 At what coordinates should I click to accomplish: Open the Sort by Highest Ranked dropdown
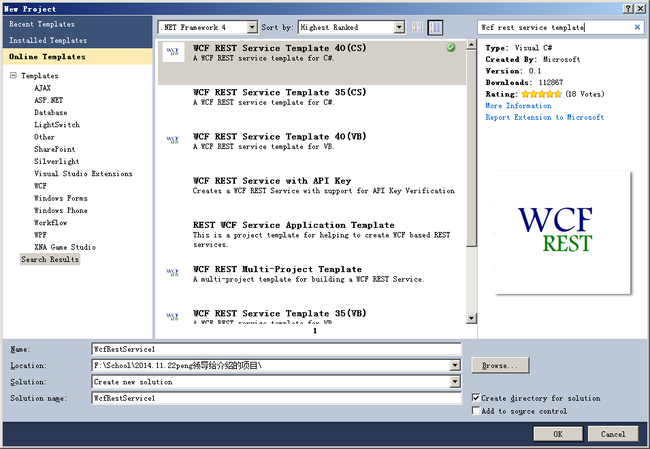click(x=399, y=27)
